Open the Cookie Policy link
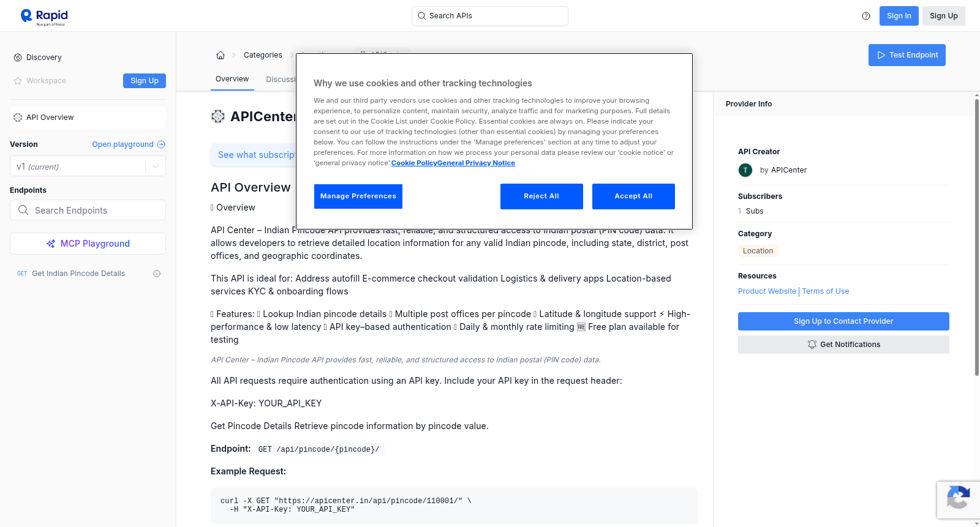Image resolution: width=980 pixels, height=527 pixels. (x=414, y=163)
